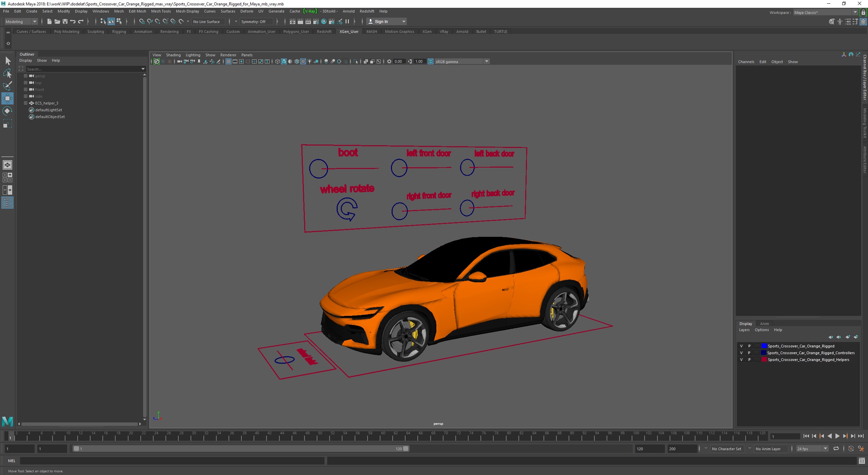Create a new scene with the file icon
Viewport: 868px width, 475px height.
pyautogui.click(x=50, y=22)
